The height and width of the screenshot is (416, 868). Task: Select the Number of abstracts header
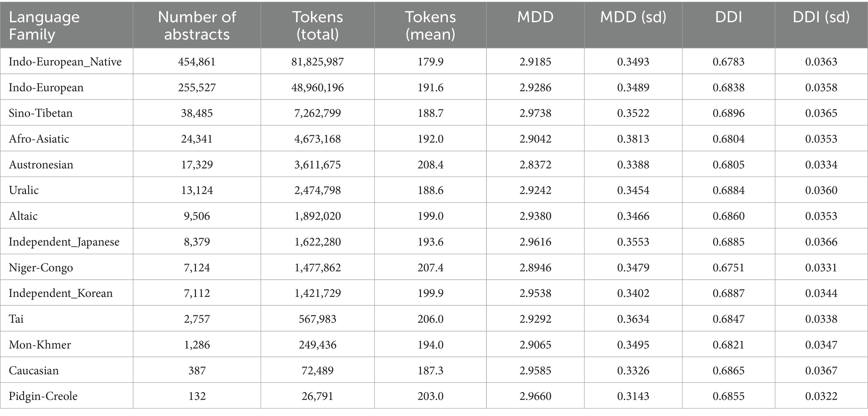(x=197, y=25)
